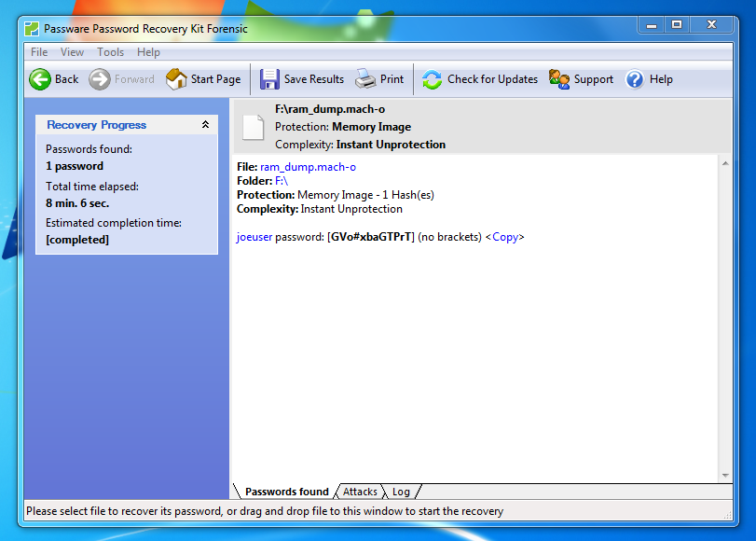
Task: Open the View menu
Action: 72,52
